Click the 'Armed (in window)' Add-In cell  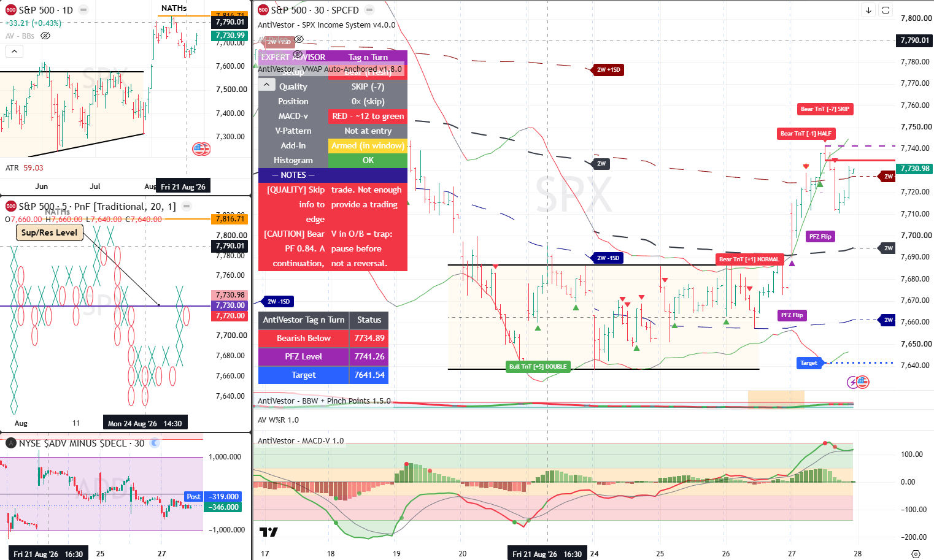click(x=368, y=145)
